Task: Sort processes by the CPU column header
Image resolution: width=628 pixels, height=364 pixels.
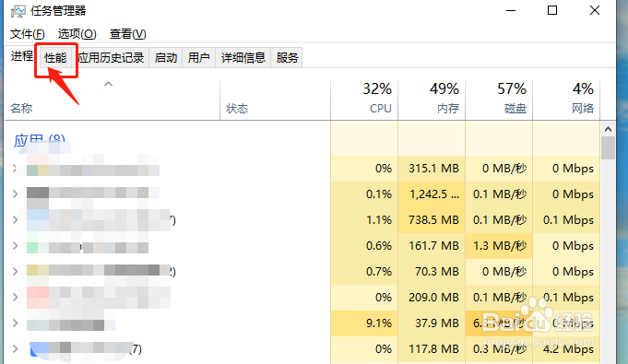Action: 364,100
